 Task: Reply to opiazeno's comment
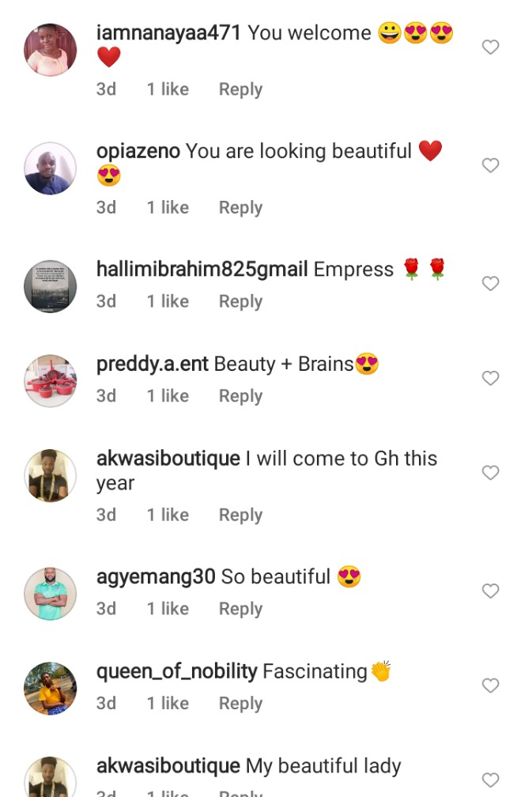point(240,208)
